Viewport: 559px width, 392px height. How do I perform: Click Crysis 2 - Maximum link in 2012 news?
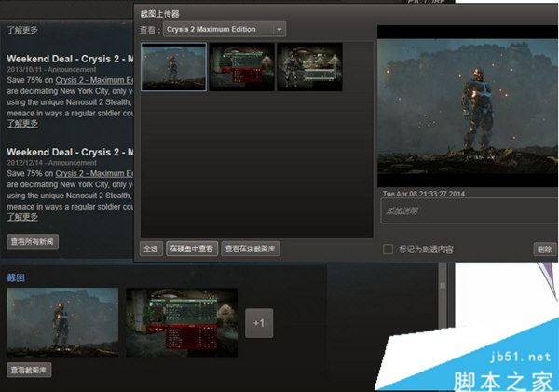[x=94, y=173]
